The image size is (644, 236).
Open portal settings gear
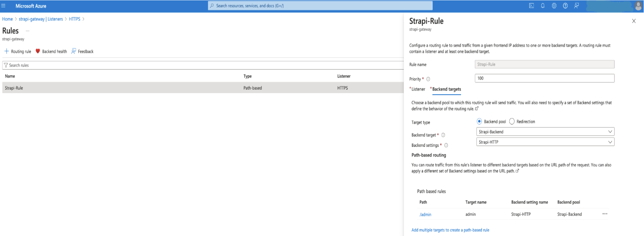554,6
